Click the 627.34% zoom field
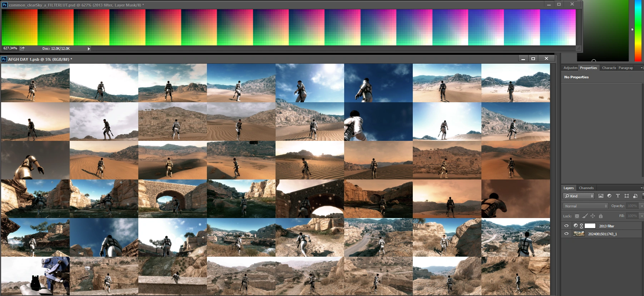 click(10, 48)
